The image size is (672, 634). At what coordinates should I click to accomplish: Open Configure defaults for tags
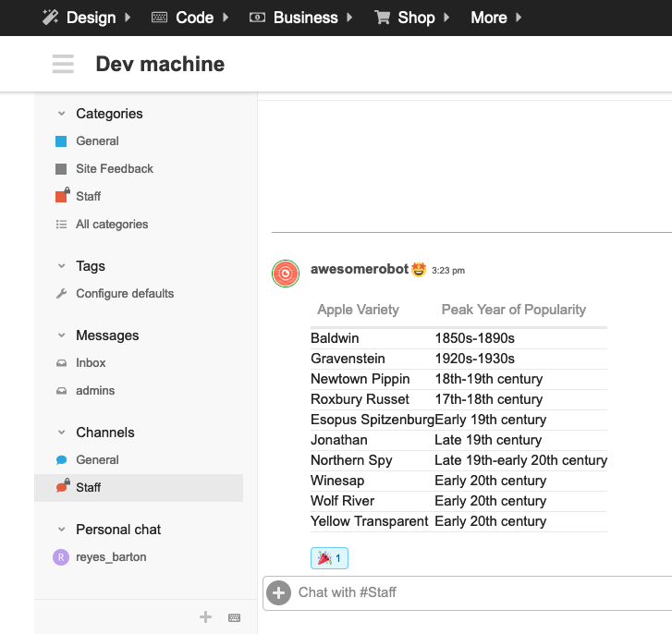(x=125, y=294)
